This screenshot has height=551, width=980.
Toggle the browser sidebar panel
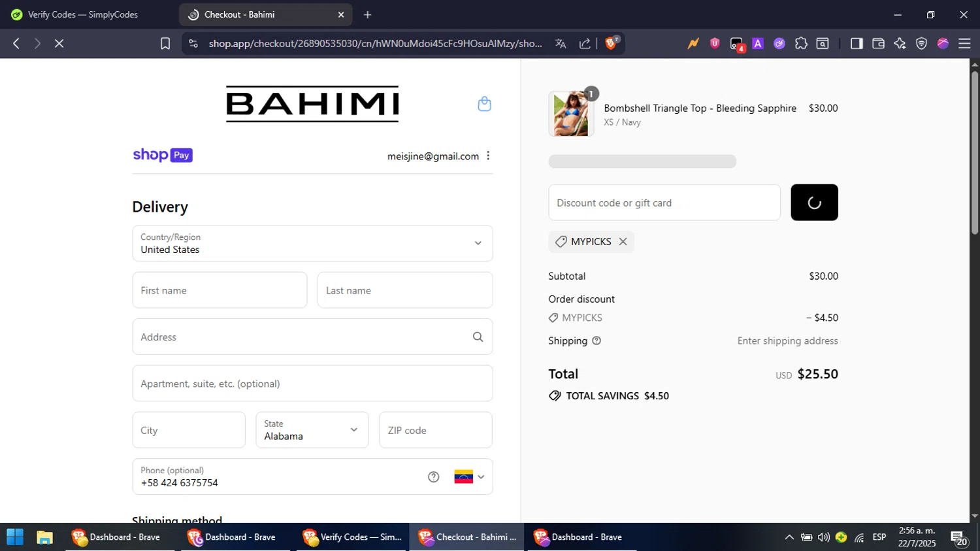coord(857,43)
